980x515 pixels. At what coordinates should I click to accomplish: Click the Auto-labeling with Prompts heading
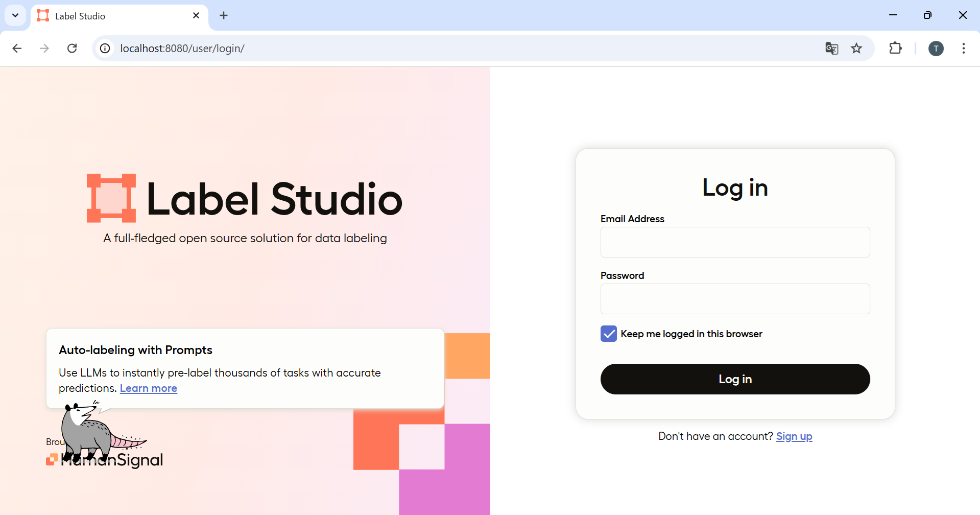coord(135,350)
